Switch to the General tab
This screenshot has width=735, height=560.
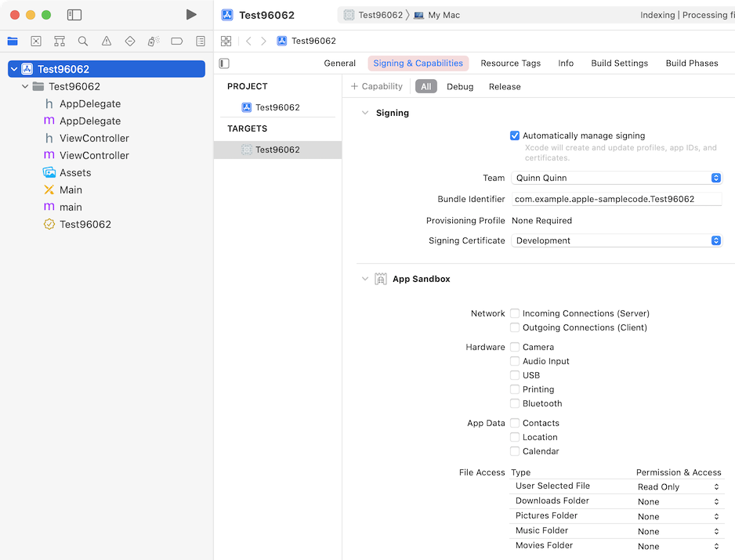pyautogui.click(x=340, y=63)
